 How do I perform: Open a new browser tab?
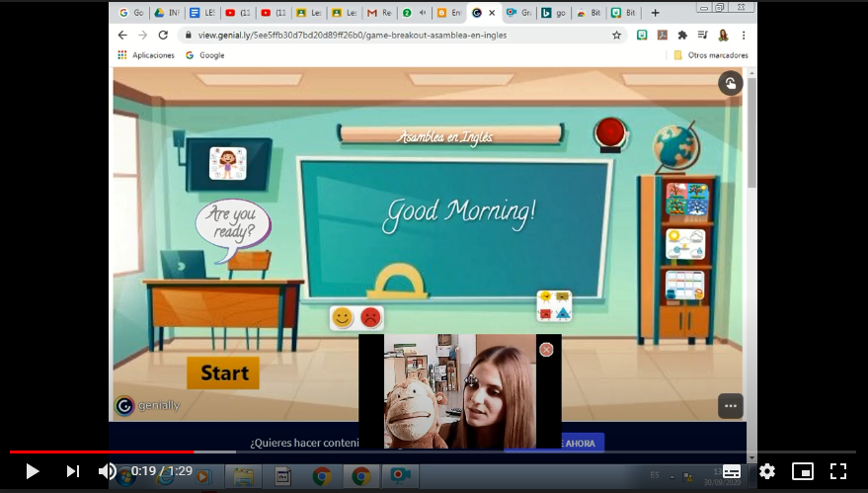655,13
